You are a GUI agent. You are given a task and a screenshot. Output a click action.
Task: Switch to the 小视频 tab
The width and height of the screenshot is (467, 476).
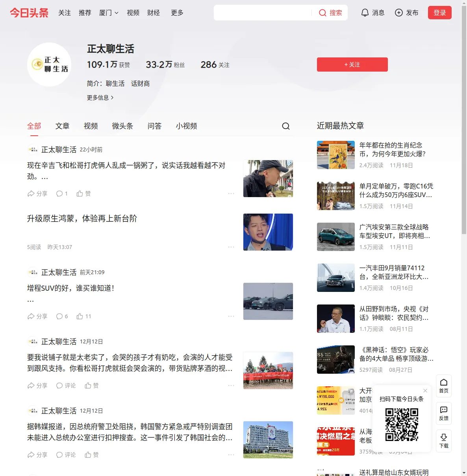(187, 126)
